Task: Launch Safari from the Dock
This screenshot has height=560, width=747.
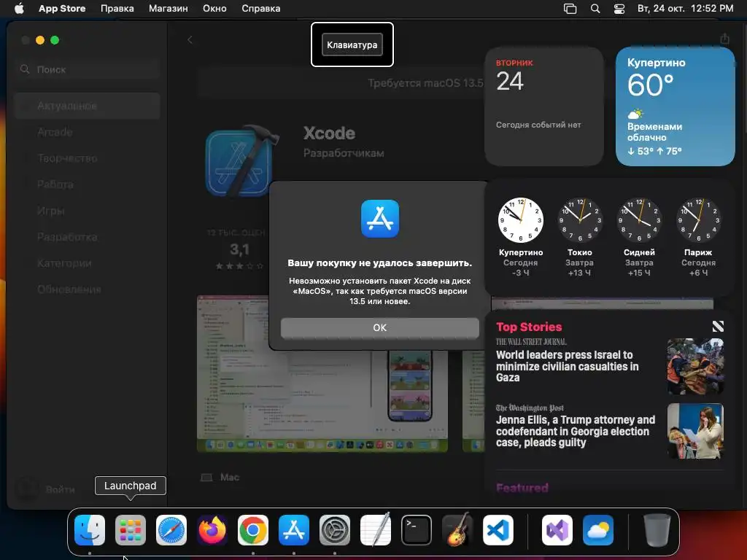Action: tap(171, 530)
